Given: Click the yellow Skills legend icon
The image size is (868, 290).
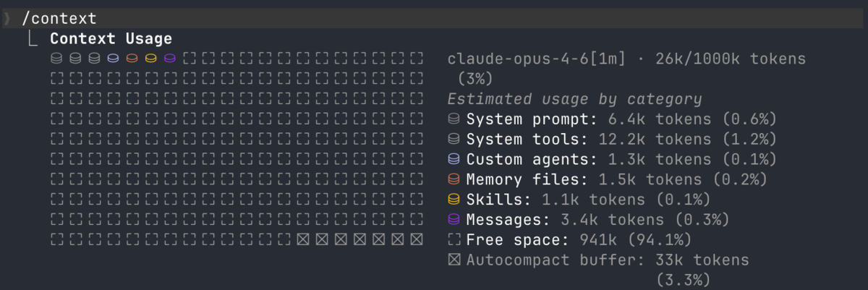Looking at the screenshot, I should click(454, 199).
